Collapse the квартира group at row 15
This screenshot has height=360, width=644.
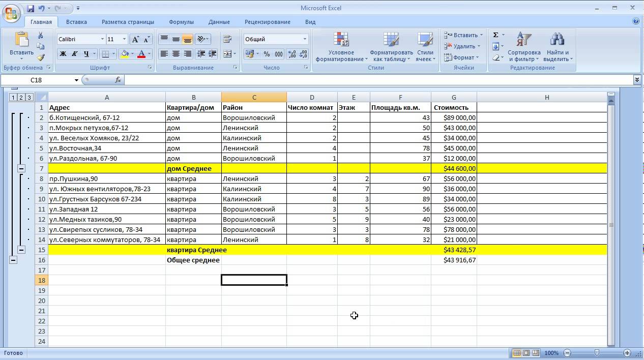pos(21,250)
